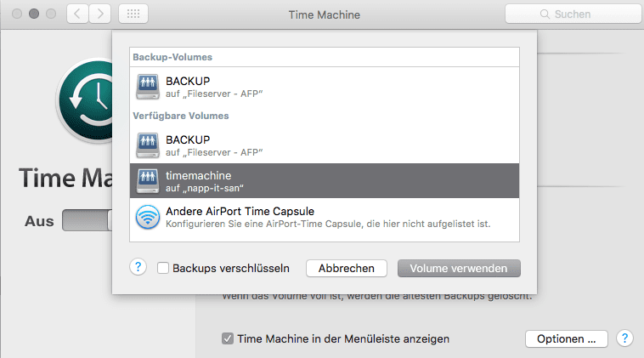The width and height of the screenshot is (644, 358).
Task: Go forward with the right arrow button
Action: tap(101, 14)
